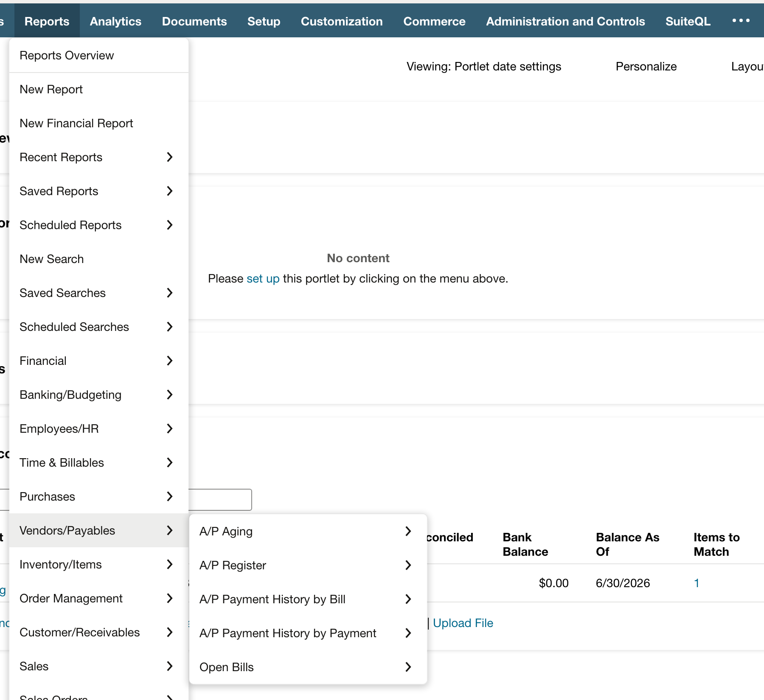This screenshot has height=700, width=764.
Task: Expand Inventory/Items submenu
Action: pyautogui.click(x=99, y=565)
